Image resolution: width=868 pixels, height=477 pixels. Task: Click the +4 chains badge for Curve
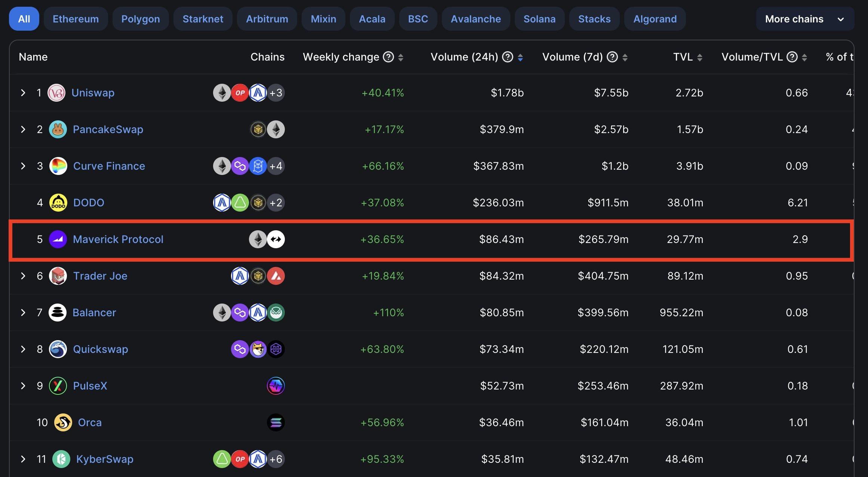[276, 166]
